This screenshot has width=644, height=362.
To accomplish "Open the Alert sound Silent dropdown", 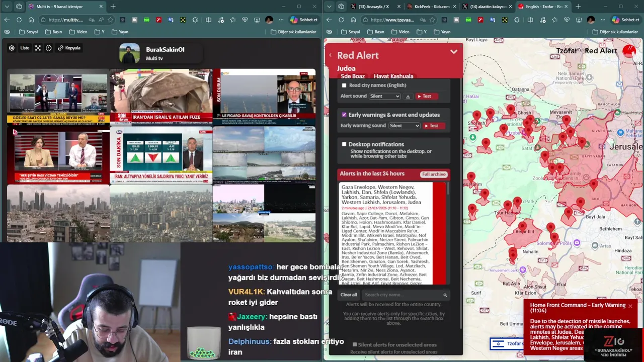I will coord(384,96).
